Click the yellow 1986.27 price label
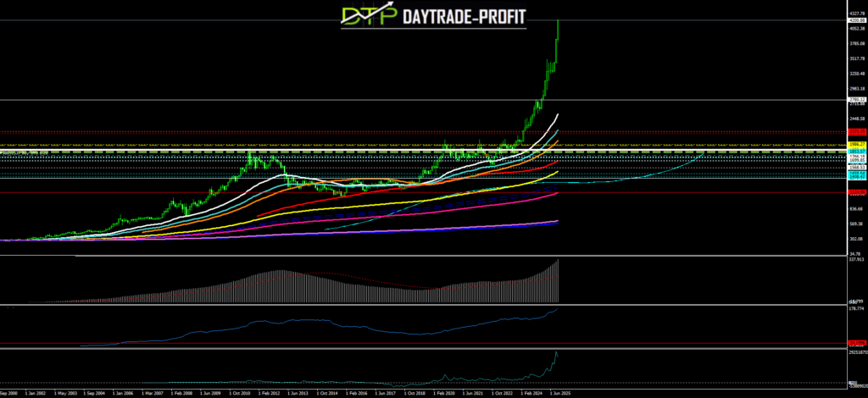The image size is (868, 398). coord(855,145)
